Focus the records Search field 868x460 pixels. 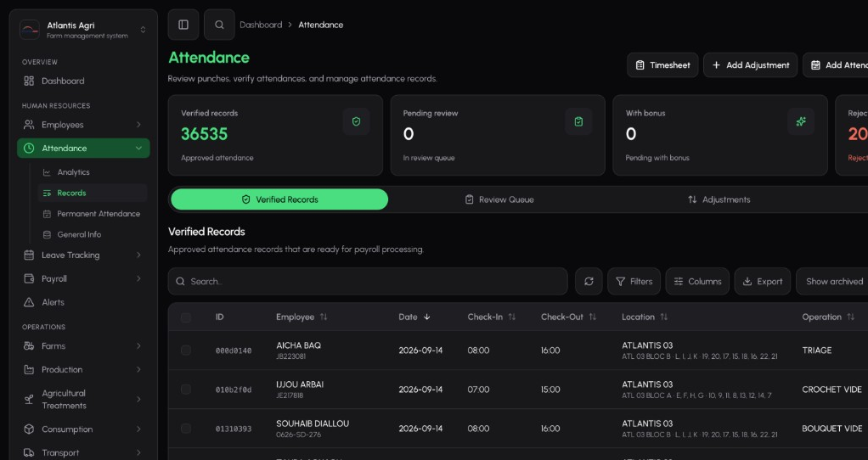pyautogui.click(x=368, y=282)
